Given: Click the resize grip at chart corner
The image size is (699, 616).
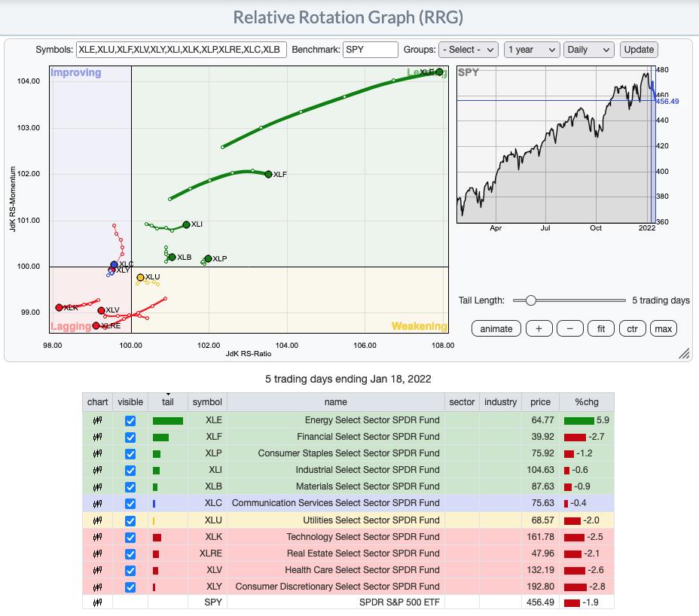Looking at the screenshot, I should click(684, 353).
